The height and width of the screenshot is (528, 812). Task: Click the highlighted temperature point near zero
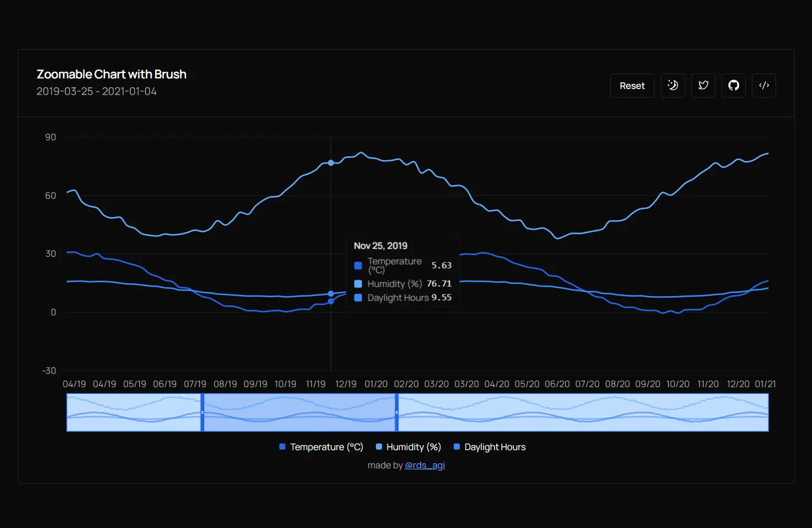(331, 302)
